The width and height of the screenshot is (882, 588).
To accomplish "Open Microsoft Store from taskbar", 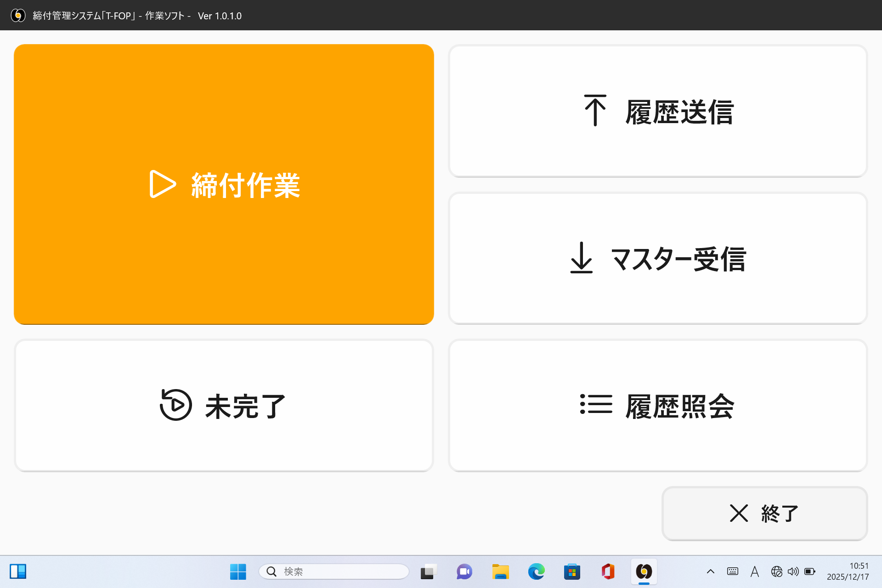I will pyautogui.click(x=572, y=571).
